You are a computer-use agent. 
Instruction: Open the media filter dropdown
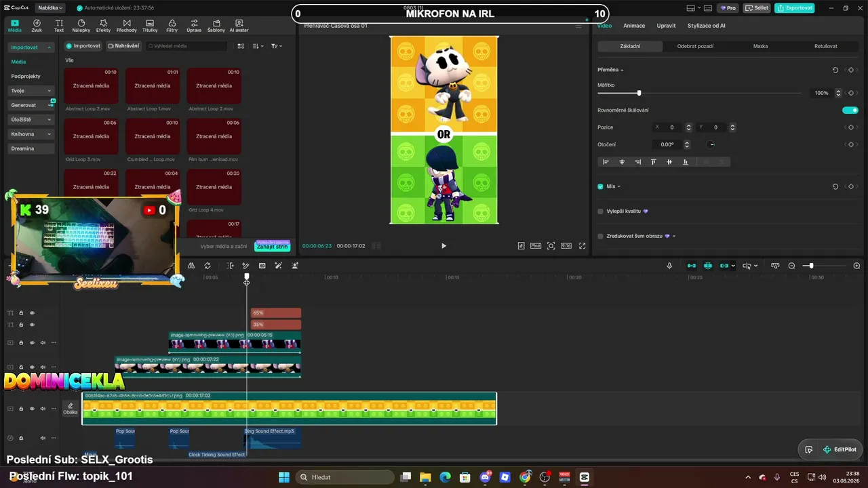277,46
